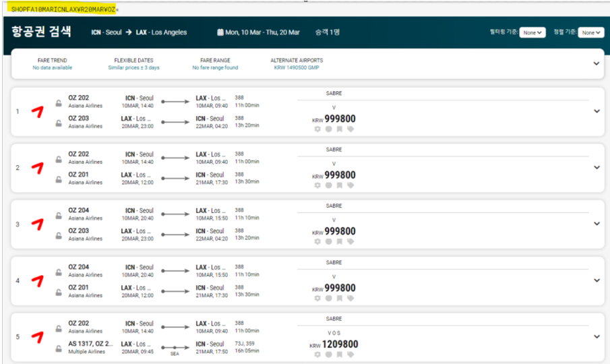Open the 정렬 기준 None dropdown
Image resolution: width=610 pixels, height=364 pixels.
591,32
